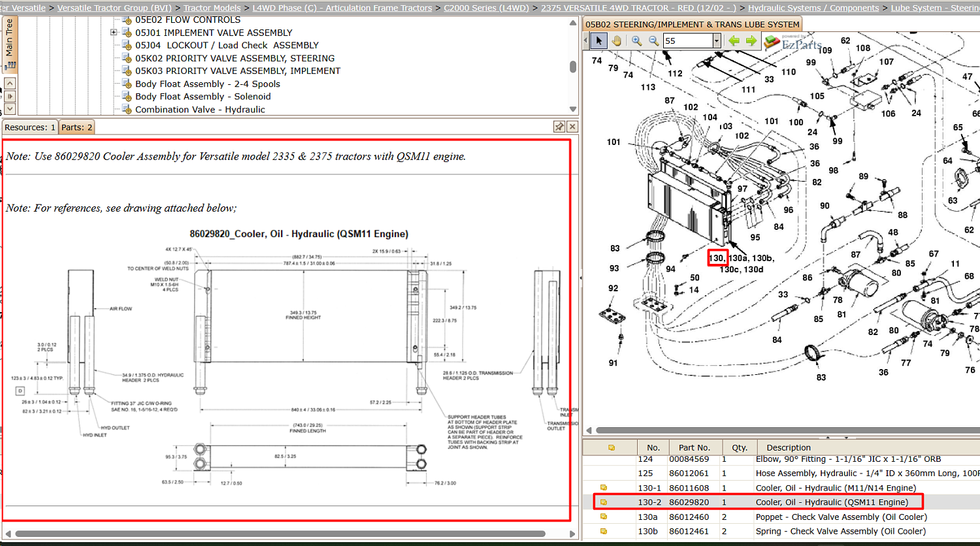This screenshot has width=980, height=546.
Task: Select part row 124 Elbow, 90° Fitting
Action: [x=781, y=460]
